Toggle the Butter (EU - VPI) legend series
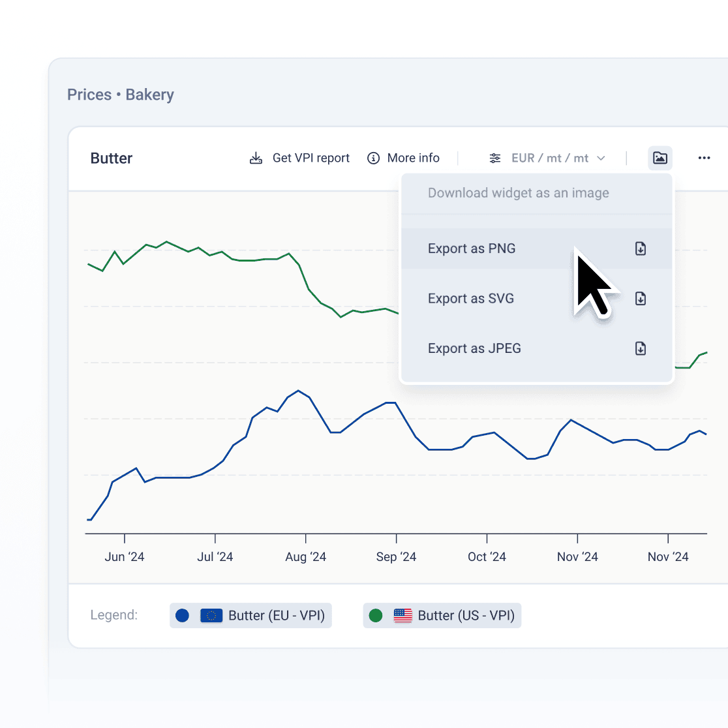The width and height of the screenshot is (728, 728). click(x=251, y=616)
